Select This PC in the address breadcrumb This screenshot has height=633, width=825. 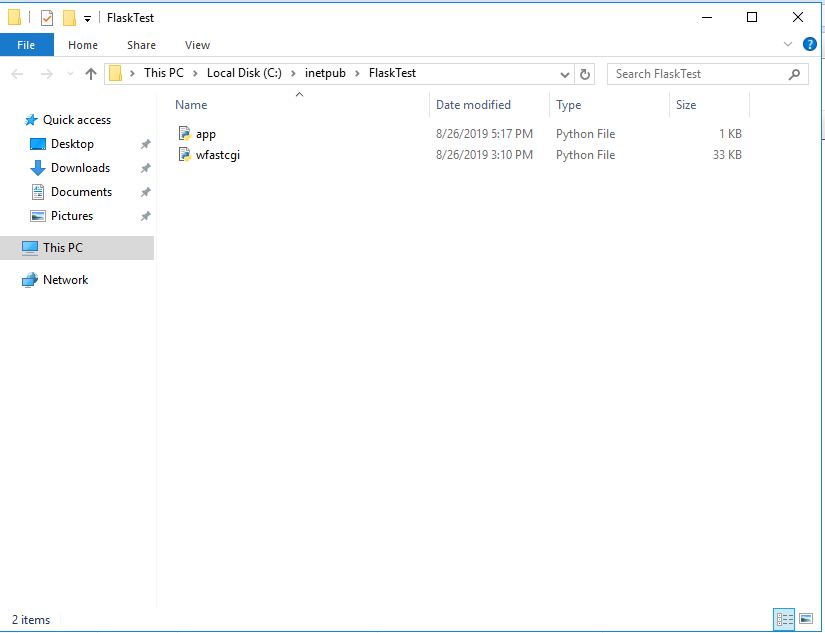(164, 73)
